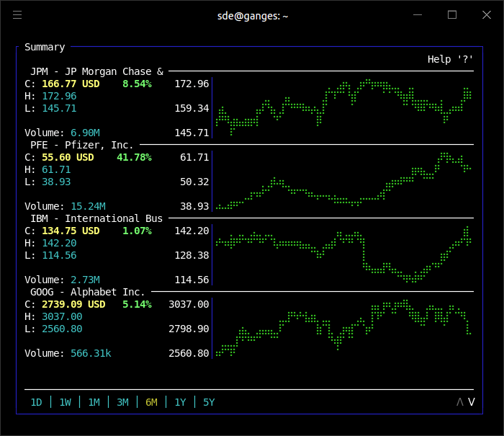The width and height of the screenshot is (504, 436).
Task: Click the PFE price line chart
Action: pos(343,181)
